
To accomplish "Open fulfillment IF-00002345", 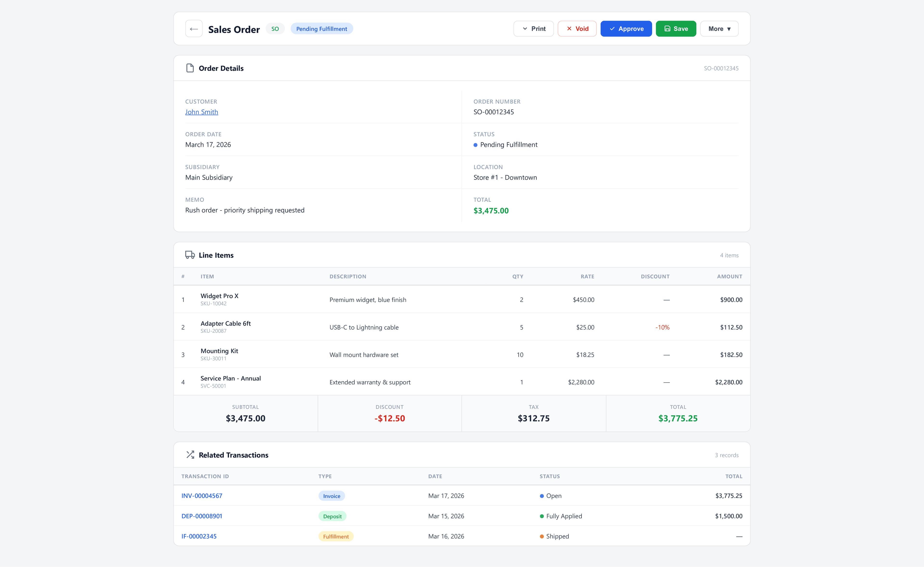I will click(x=199, y=536).
